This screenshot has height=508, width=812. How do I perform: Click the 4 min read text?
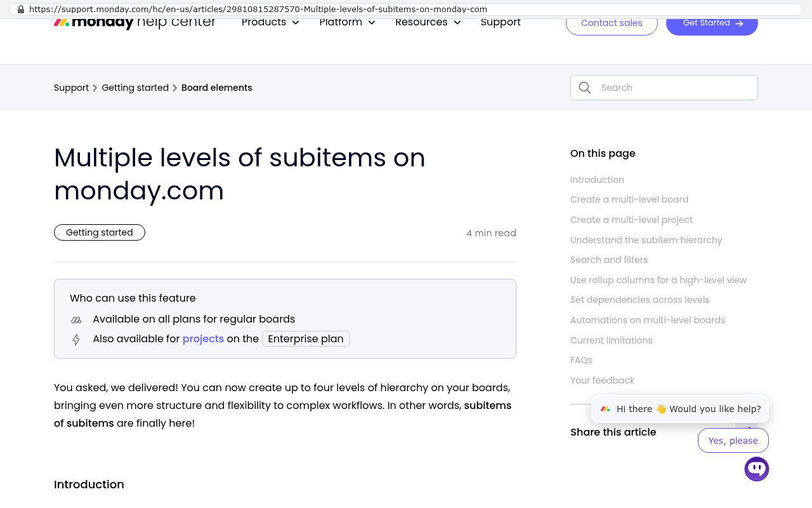coord(492,233)
